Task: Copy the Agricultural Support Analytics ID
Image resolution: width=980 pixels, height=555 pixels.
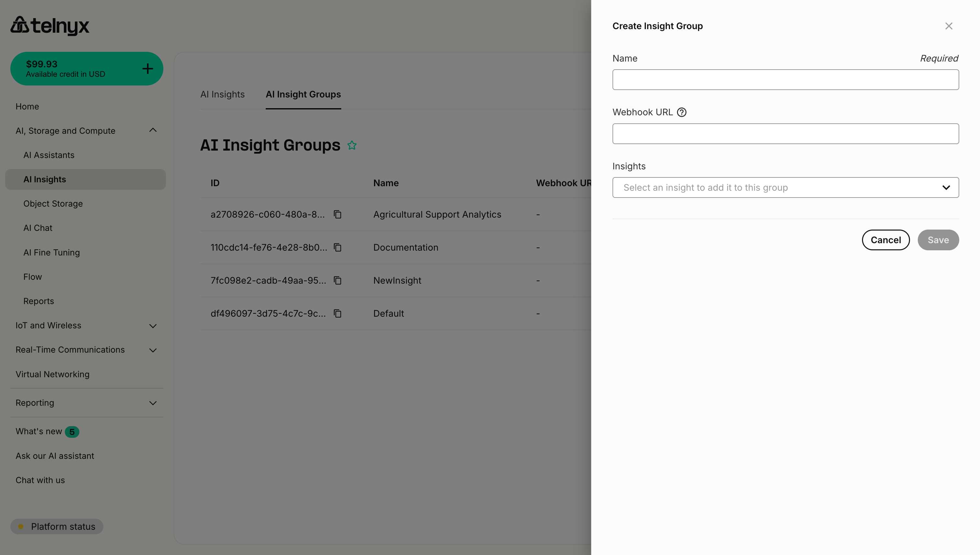Action: [x=337, y=215]
